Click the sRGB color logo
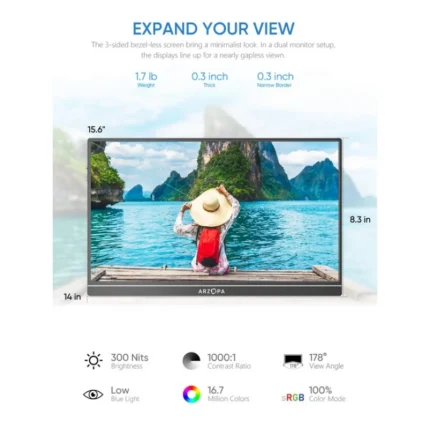This screenshot has width=430, height=430. pos(293,397)
